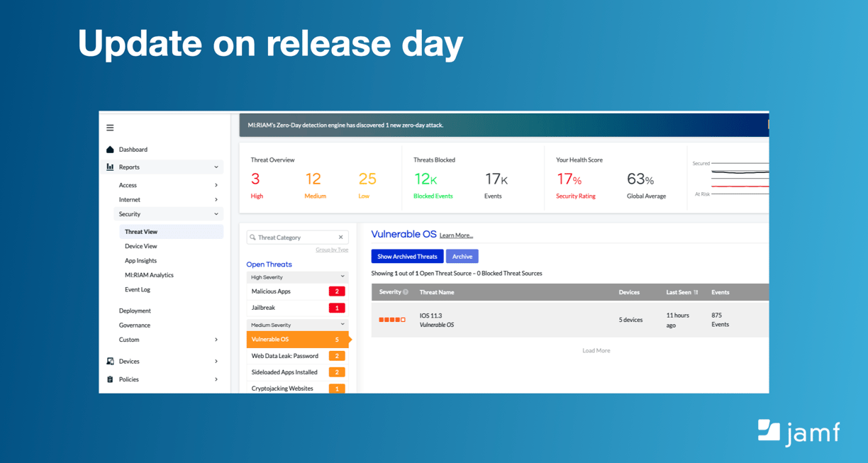This screenshot has width=868, height=463.
Task: Open the Event Log page
Action: click(x=138, y=289)
